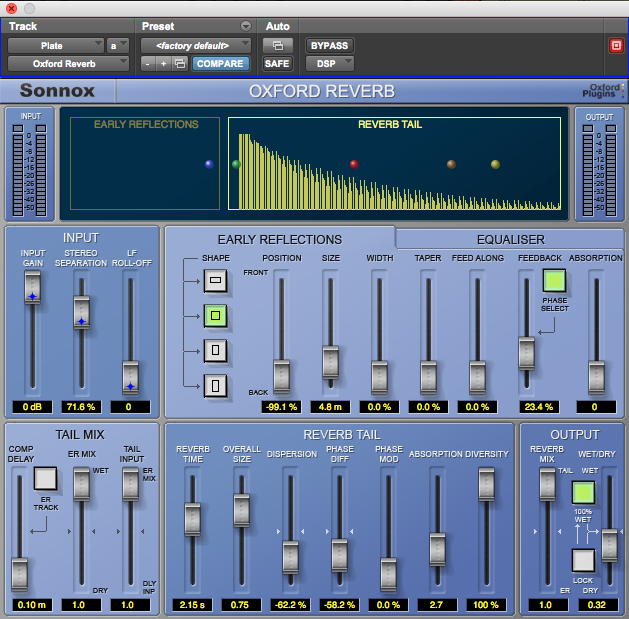This screenshot has height=619, width=629.
Task: Click the Overall Size 0.75 value field
Action: [241, 605]
